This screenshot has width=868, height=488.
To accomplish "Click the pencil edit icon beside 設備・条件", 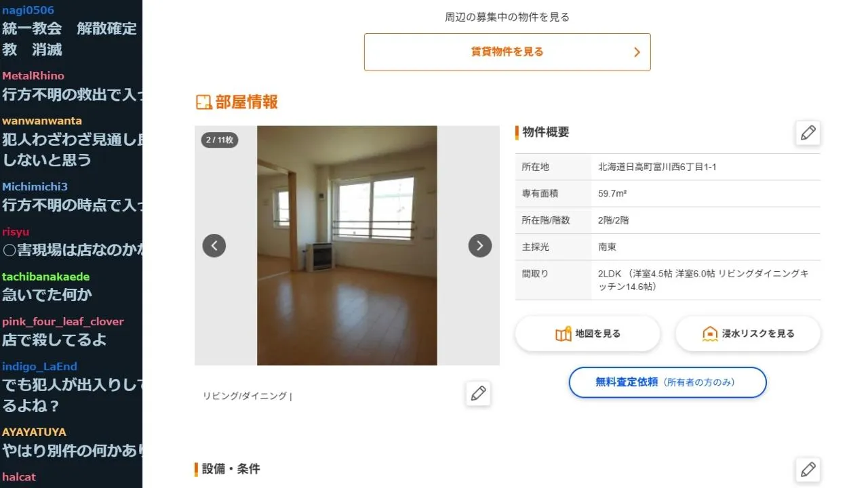I will 808,470.
